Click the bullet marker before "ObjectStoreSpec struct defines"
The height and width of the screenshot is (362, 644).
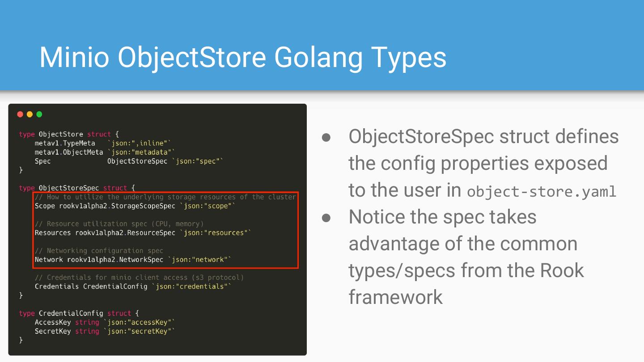point(326,137)
